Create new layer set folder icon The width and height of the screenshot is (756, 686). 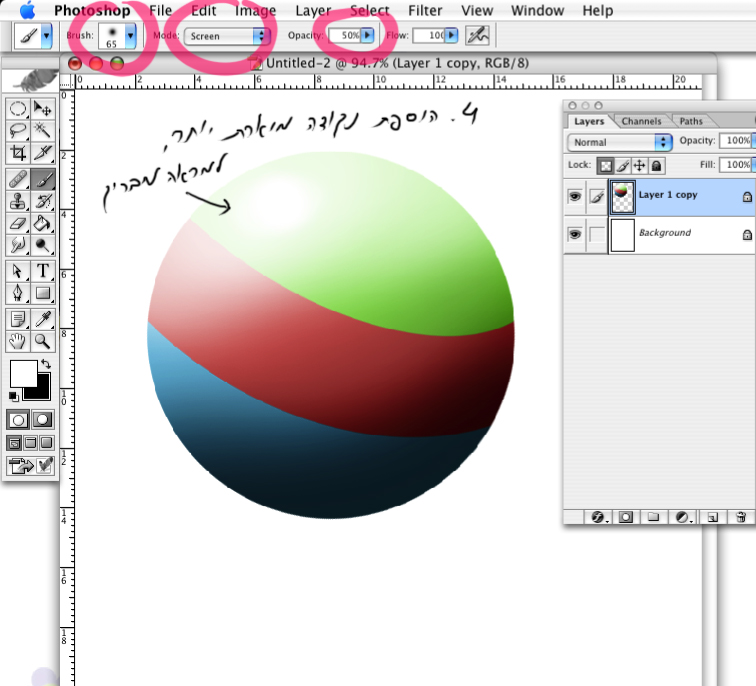[x=653, y=517]
